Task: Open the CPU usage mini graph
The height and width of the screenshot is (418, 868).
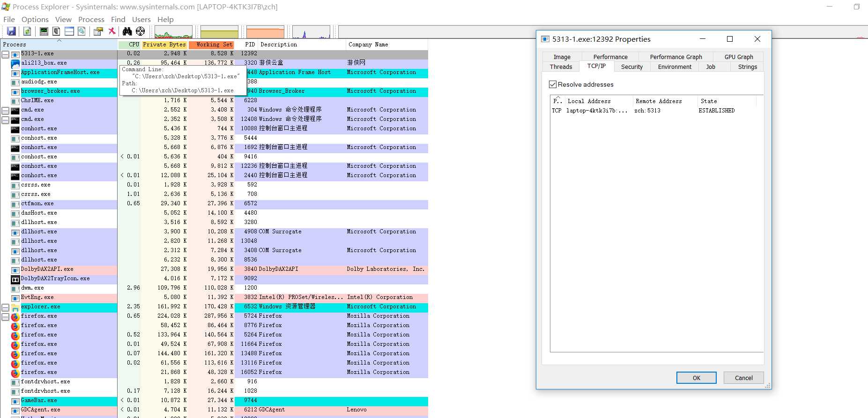Action: [173, 32]
